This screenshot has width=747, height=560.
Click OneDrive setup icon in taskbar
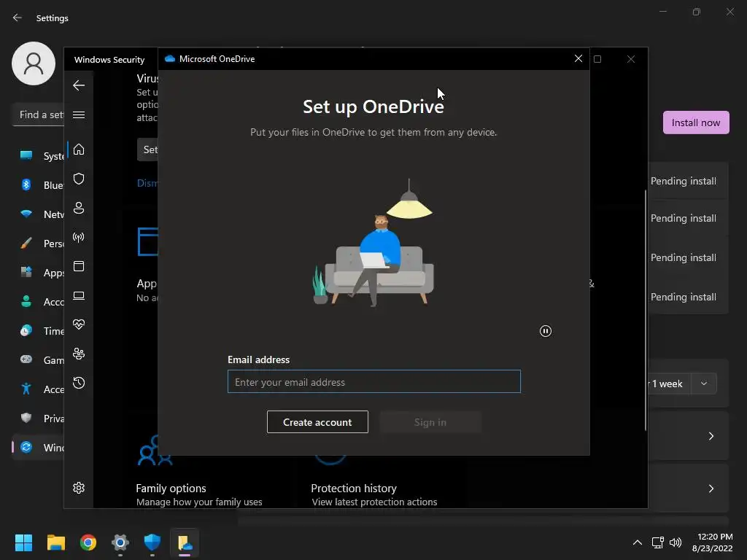pos(185,542)
